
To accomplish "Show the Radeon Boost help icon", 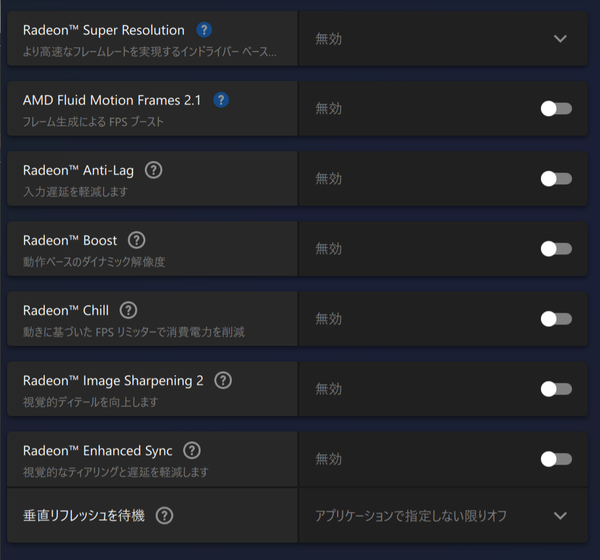I will pyautogui.click(x=137, y=240).
